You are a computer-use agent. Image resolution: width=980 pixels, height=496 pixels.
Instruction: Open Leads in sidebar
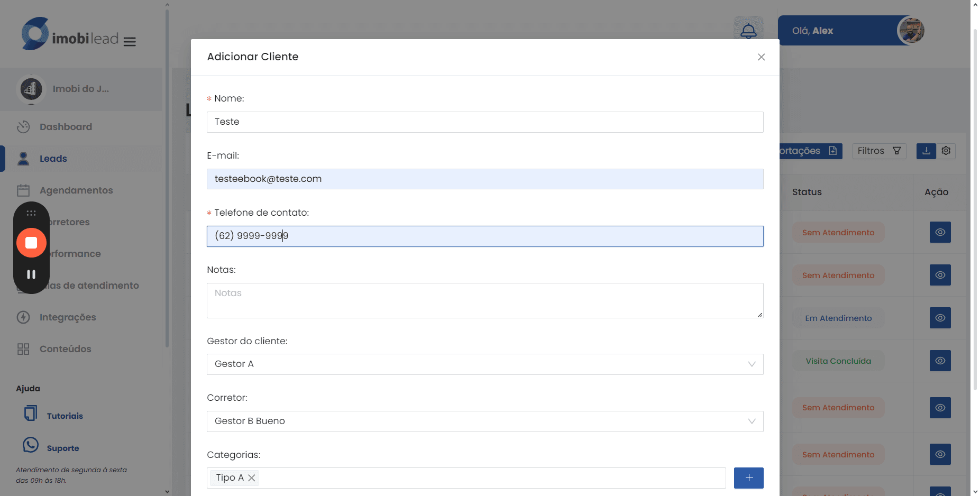coord(53,159)
